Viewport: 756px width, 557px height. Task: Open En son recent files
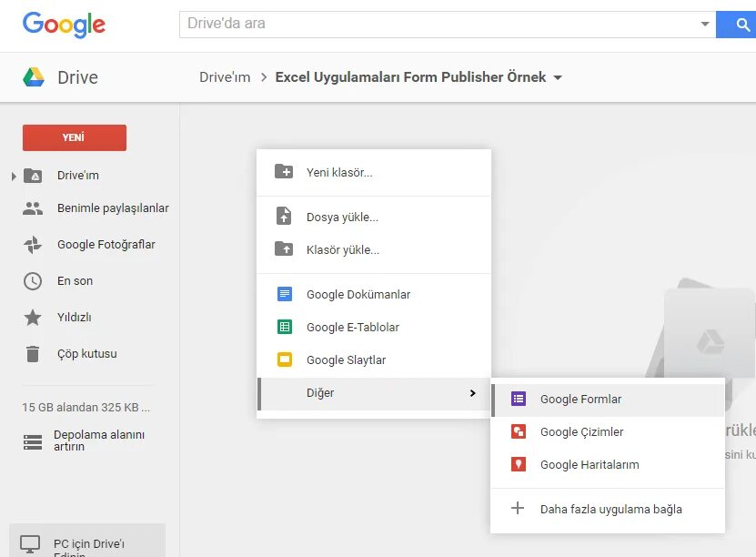point(75,280)
